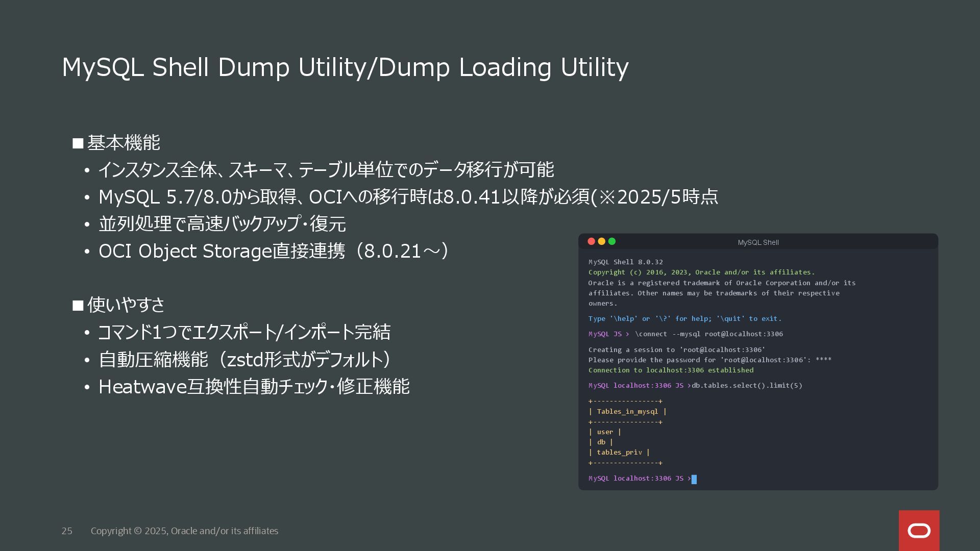Screen dimensions: 980x551
Task: Click the 基本機能 heading
Action: click(123, 143)
